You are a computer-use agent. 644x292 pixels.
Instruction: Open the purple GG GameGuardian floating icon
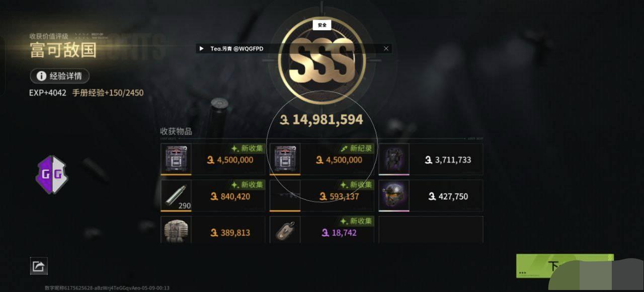pyautogui.click(x=52, y=175)
